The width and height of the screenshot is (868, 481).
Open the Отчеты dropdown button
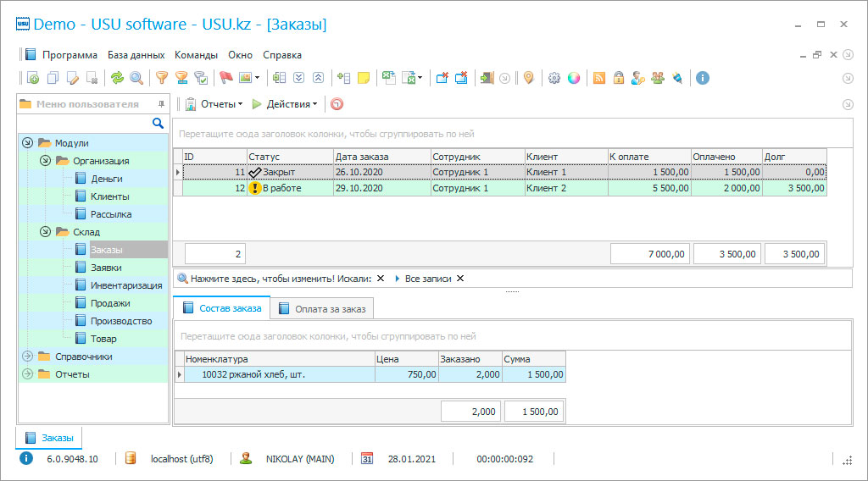pos(214,104)
